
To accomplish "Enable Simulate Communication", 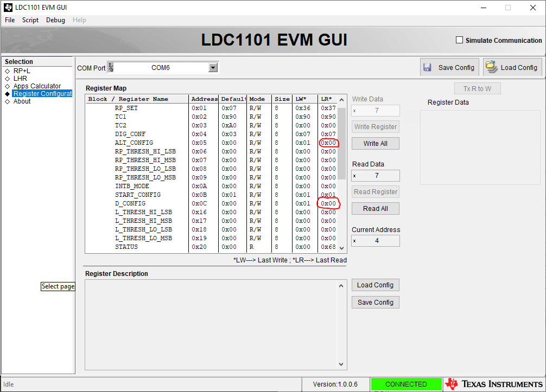I will (459, 40).
